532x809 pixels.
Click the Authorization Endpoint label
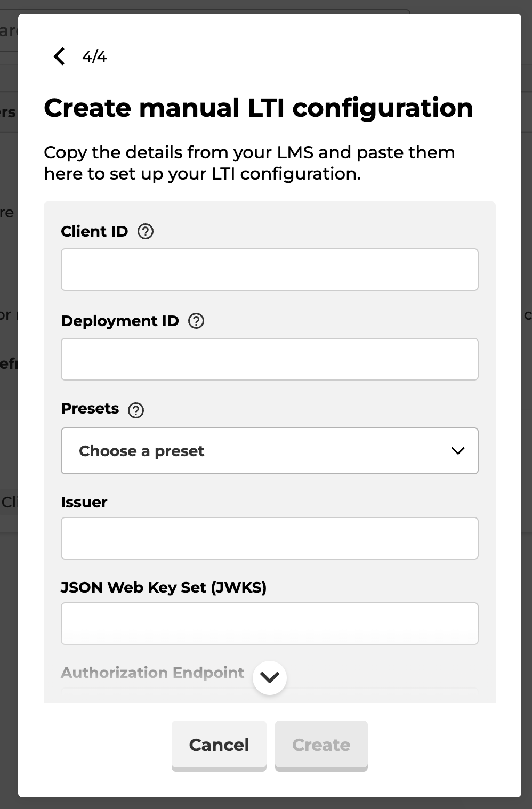[x=152, y=673]
